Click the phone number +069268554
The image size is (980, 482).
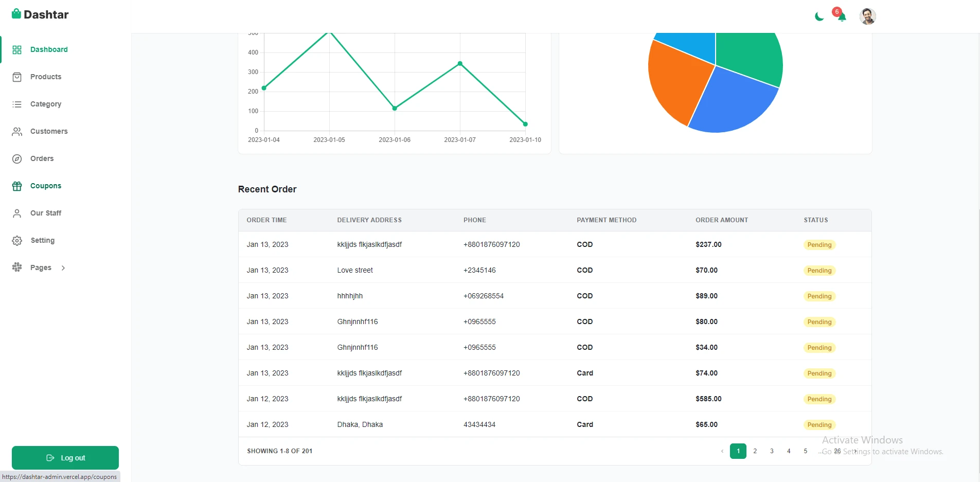(484, 296)
